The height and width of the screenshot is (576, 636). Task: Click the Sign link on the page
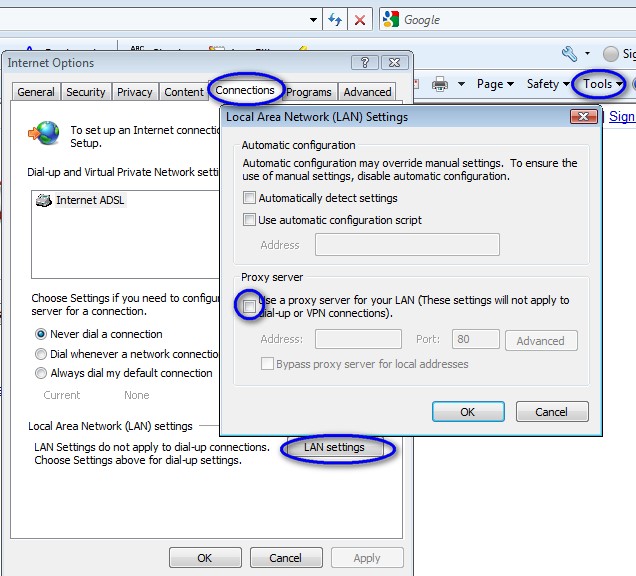[622, 117]
